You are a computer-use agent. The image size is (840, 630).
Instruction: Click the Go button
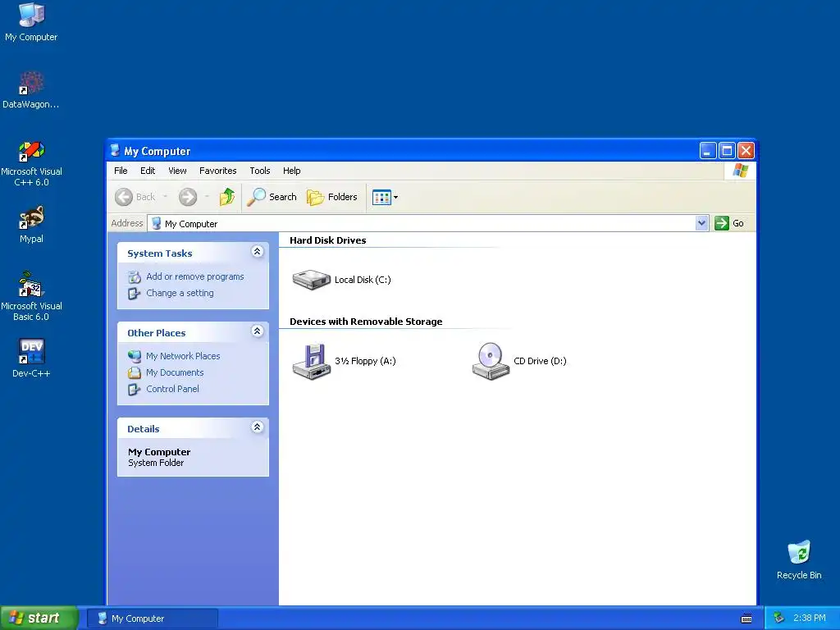729,223
